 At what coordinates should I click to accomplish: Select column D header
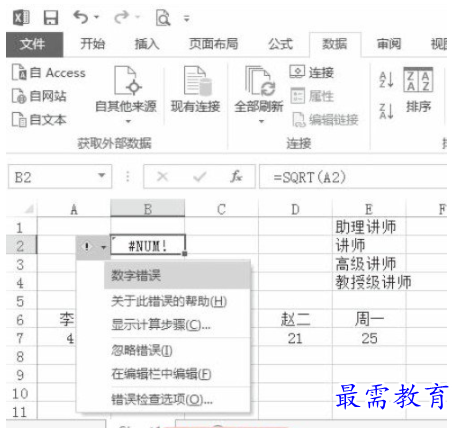pyautogui.click(x=295, y=209)
